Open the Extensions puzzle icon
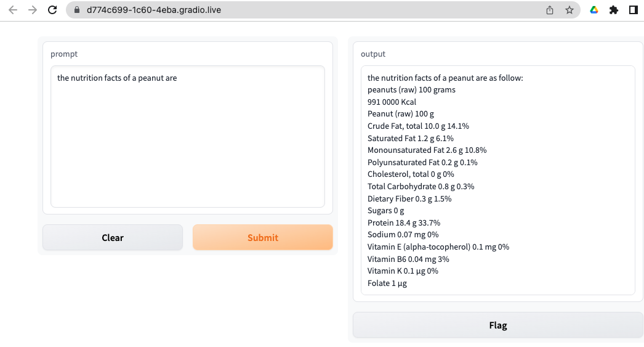The height and width of the screenshot is (347, 644). pyautogui.click(x=613, y=10)
